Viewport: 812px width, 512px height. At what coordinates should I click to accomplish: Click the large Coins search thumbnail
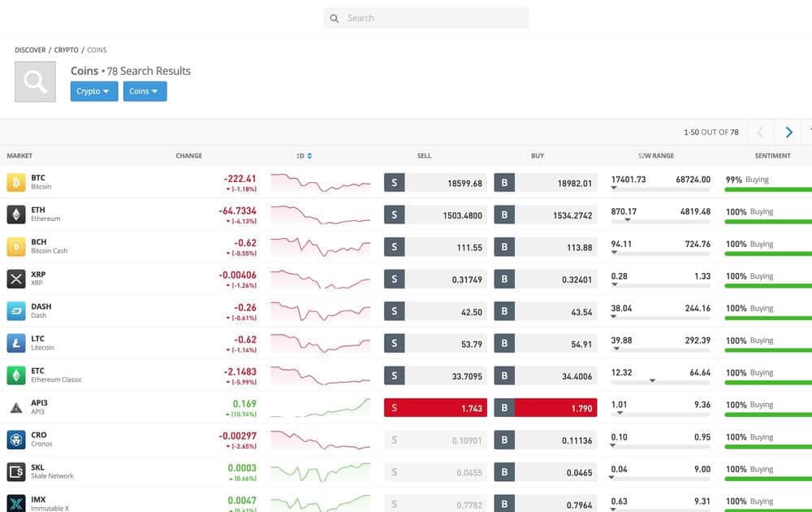tap(35, 82)
